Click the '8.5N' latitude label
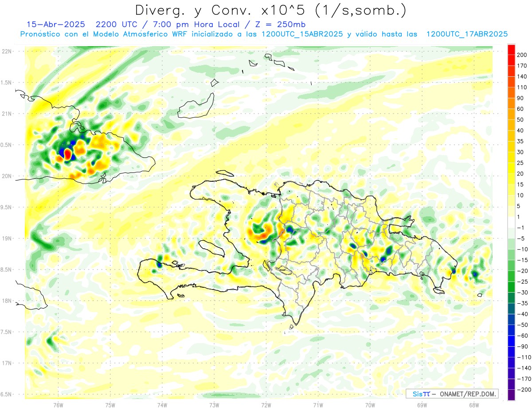 tap(7, 270)
